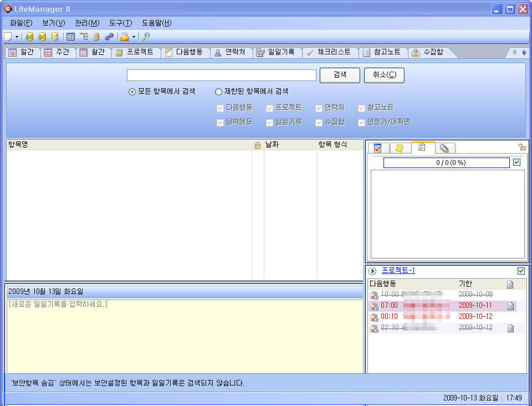Switch to the 일간 tab

tap(22, 52)
